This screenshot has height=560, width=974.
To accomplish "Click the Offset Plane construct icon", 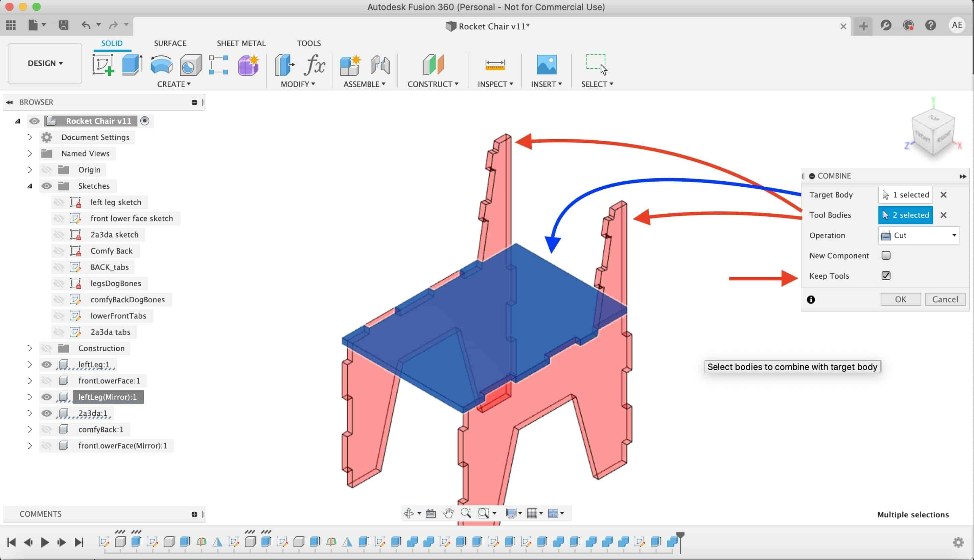I will click(433, 65).
